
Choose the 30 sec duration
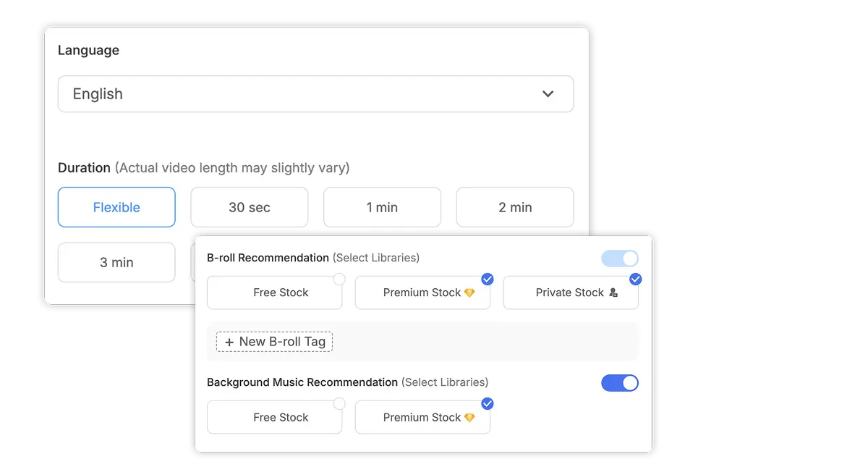pyautogui.click(x=249, y=207)
